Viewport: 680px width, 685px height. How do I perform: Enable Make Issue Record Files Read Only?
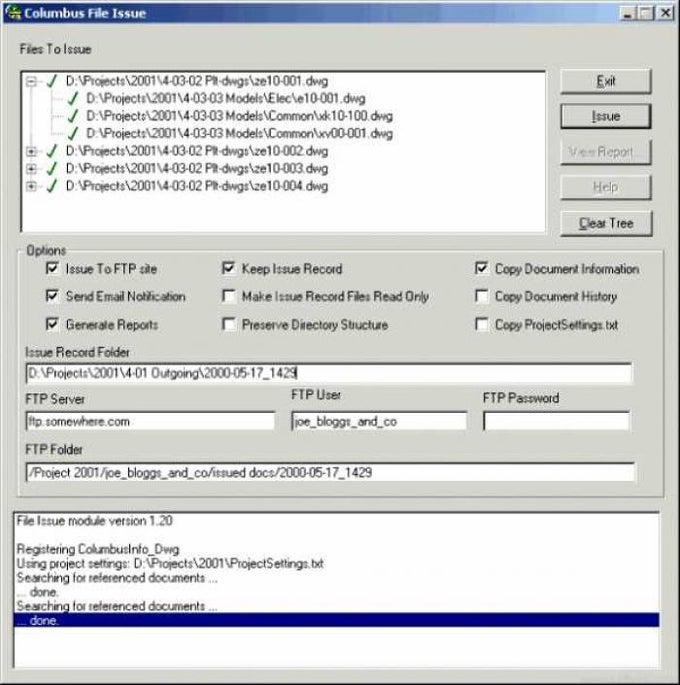(x=229, y=296)
